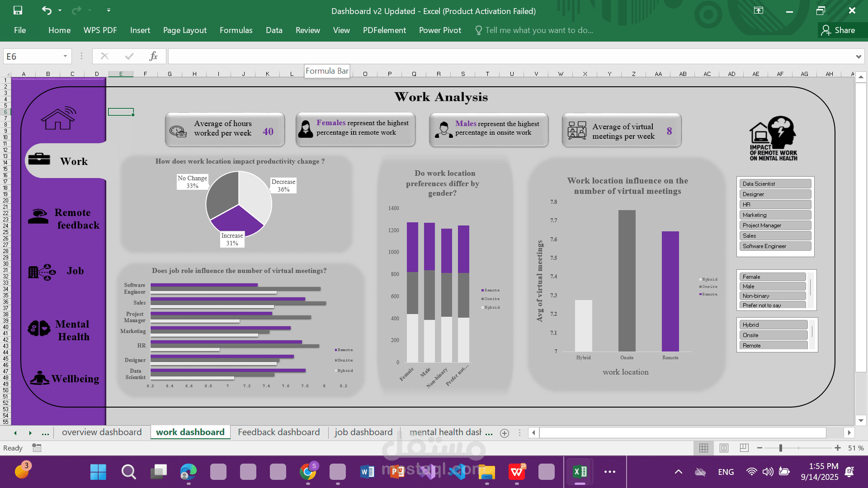
Task: Toggle the Remote work location slicer
Action: (x=773, y=346)
